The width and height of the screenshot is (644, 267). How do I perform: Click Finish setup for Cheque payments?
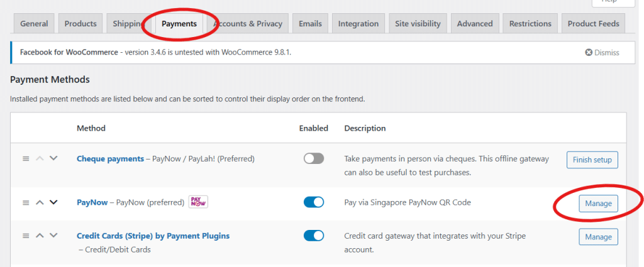point(592,160)
